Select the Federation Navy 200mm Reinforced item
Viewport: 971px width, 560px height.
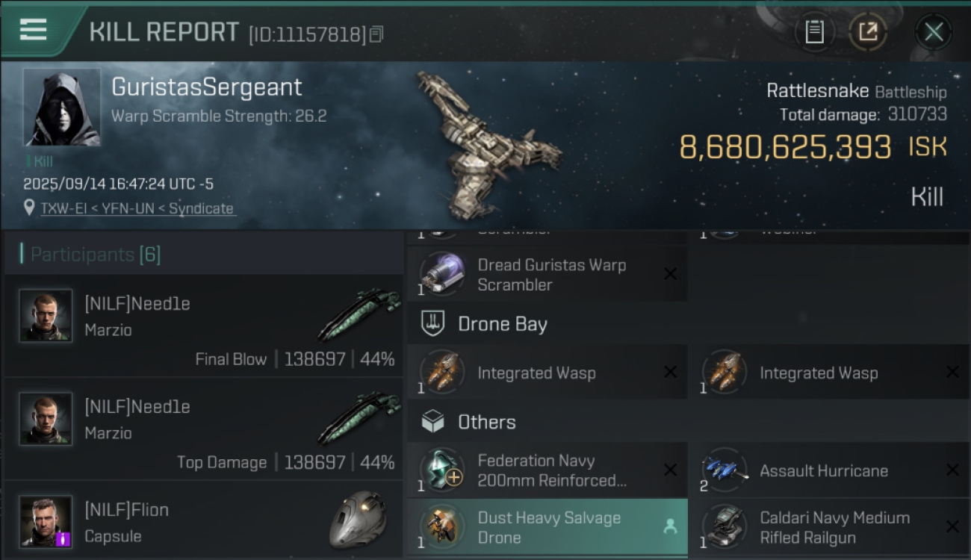(x=551, y=470)
